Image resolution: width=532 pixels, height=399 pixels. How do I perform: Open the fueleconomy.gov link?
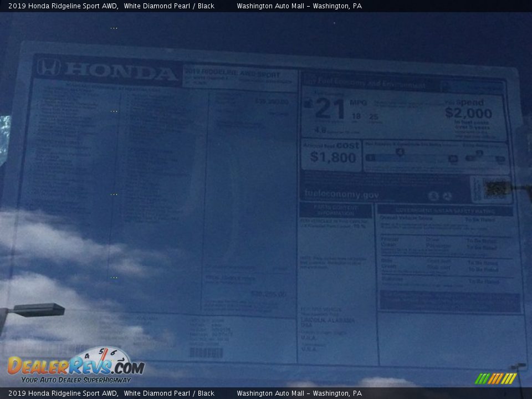click(x=341, y=195)
